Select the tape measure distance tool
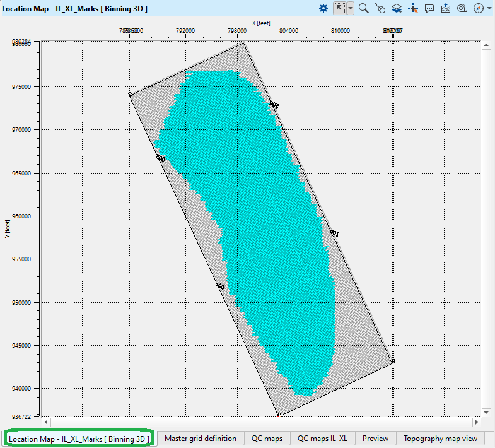The height and width of the screenshot is (448, 495). [x=462, y=8]
